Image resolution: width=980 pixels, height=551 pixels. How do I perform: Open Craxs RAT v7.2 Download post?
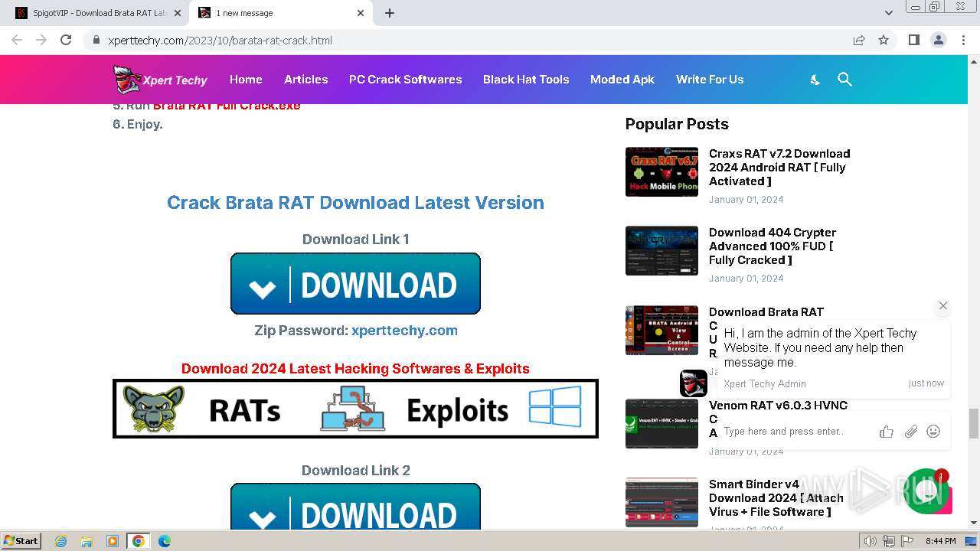[779, 168]
